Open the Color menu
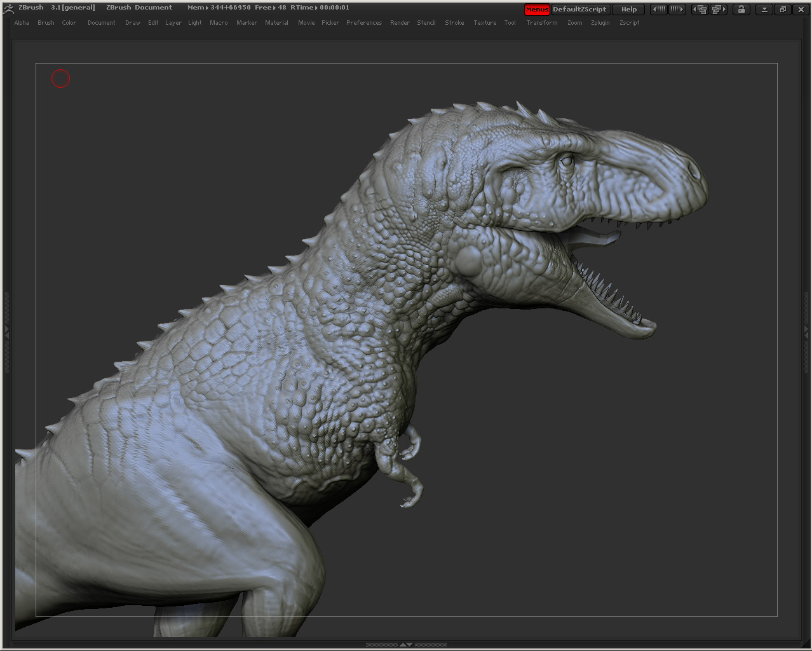This screenshot has height=651, width=812. (69, 23)
